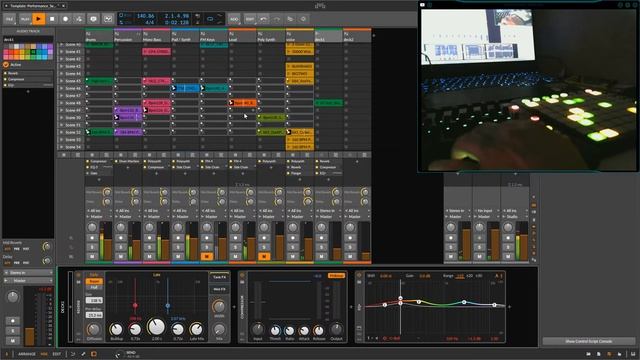The image size is (640, 360).
Task: Add device after the EQ
Action: click(509, 307)
